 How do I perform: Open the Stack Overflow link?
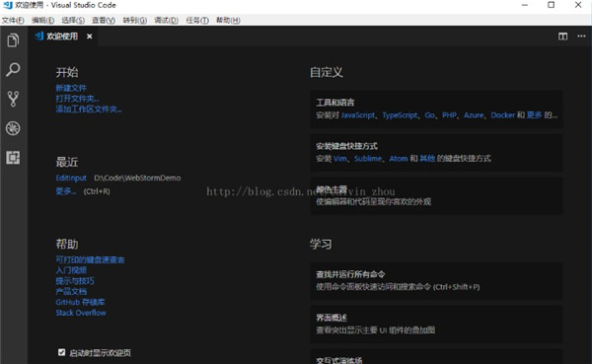click(81, 313)
